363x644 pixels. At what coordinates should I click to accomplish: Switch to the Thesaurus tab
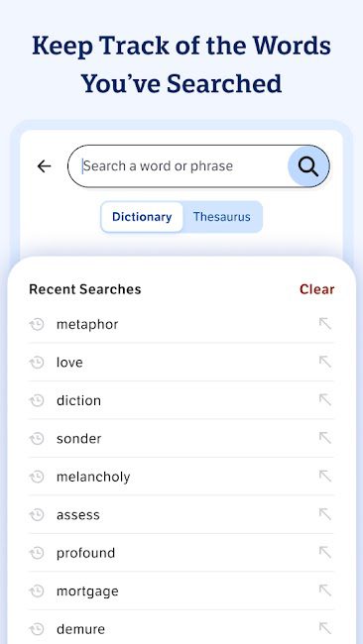(x=222, y=217)
